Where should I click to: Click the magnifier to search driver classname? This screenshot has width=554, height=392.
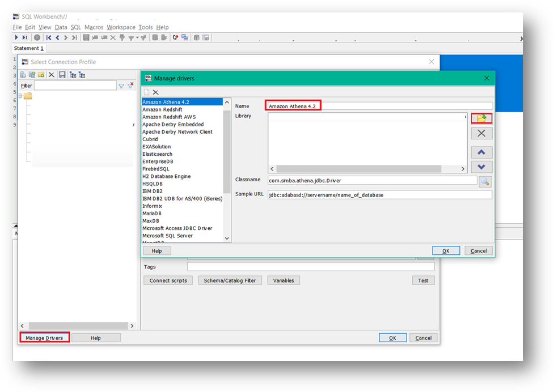tap(485, 181)
